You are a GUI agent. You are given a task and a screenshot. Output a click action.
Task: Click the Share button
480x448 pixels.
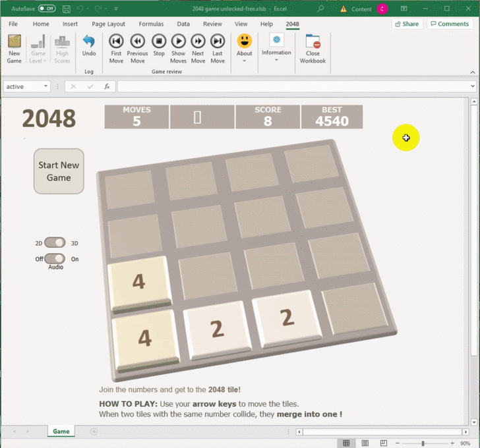407,24
